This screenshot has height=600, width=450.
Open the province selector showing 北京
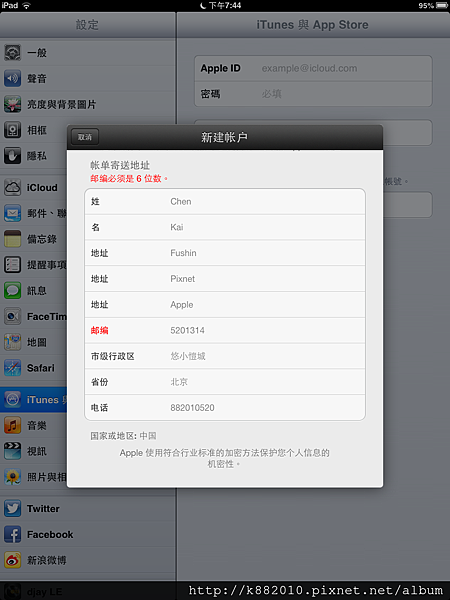[225, 382]
